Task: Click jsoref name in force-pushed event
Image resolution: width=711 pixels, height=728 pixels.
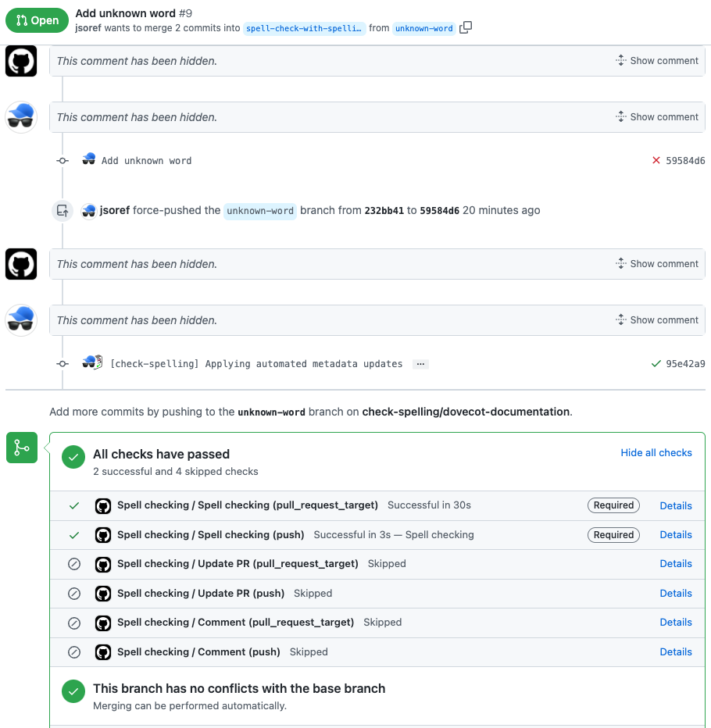Action: point(115,210)
